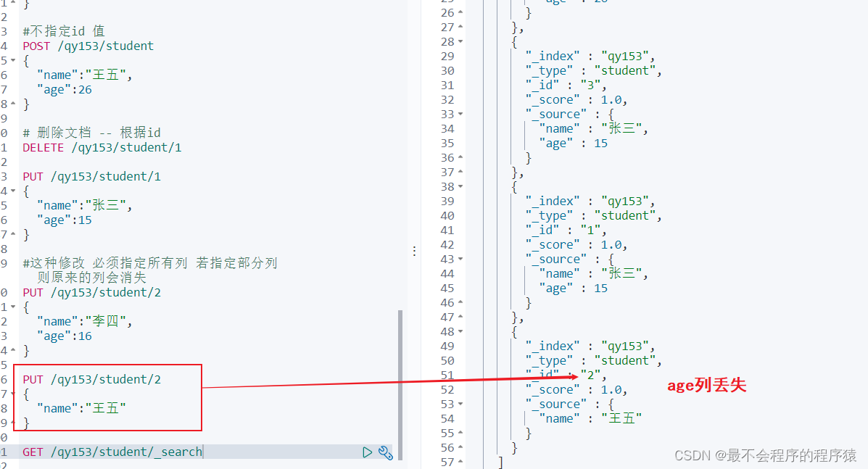
Task: Place cursor in GET /qy153/student/_search line
Action: click(x=112, y=452)
